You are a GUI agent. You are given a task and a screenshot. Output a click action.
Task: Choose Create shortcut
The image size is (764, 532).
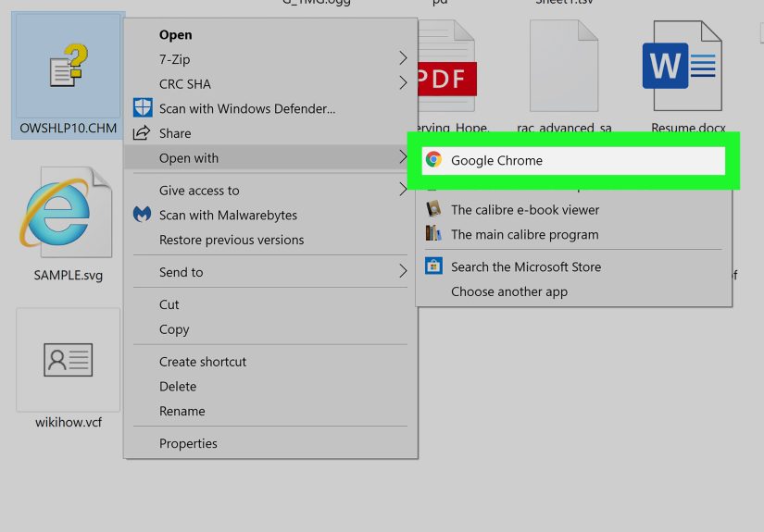pyautogui.click(x=271, y=362)
